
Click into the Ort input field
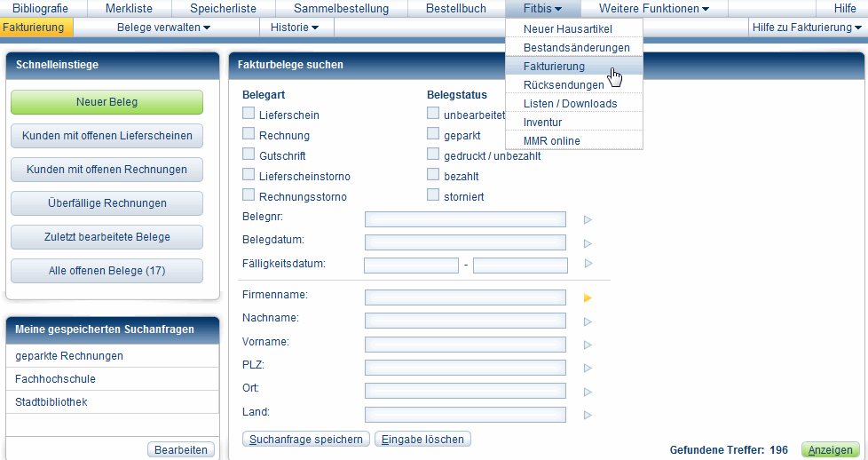point(465,392)
